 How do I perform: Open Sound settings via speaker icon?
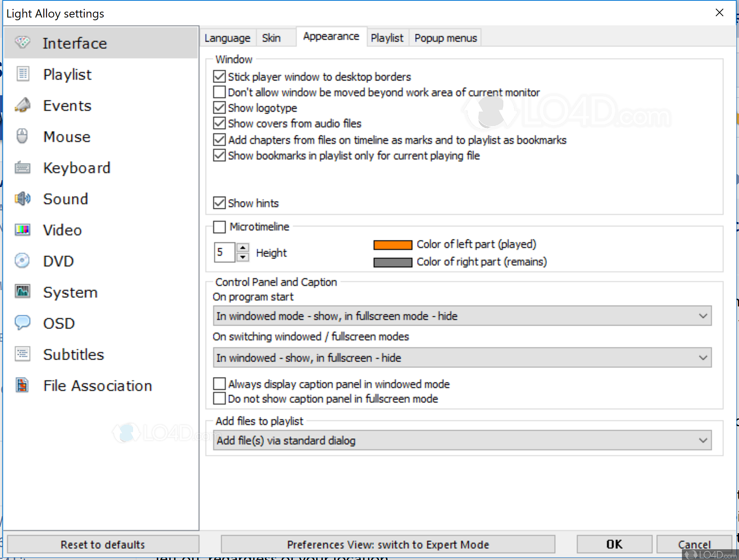(x=22, y=198)
